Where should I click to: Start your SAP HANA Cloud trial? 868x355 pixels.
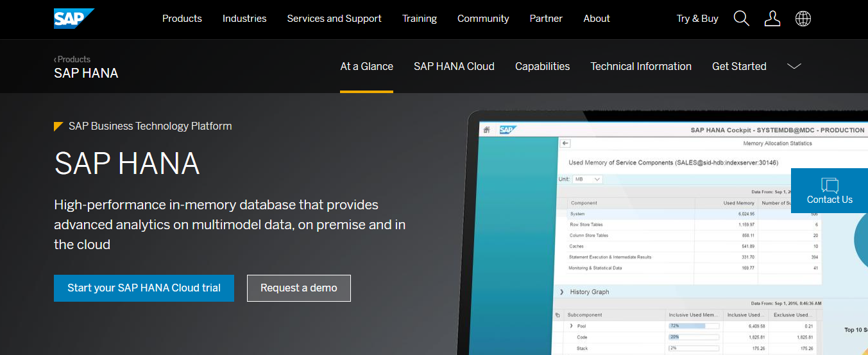144,288
